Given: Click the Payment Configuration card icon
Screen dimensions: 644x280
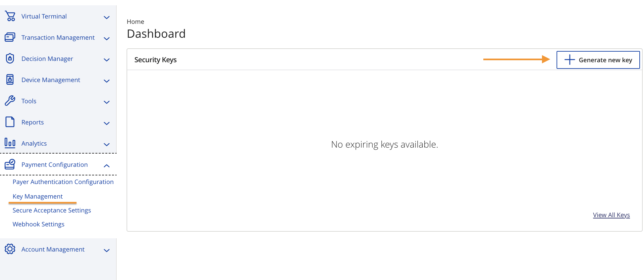Looking at the screenshot, I should pos(10,164).
